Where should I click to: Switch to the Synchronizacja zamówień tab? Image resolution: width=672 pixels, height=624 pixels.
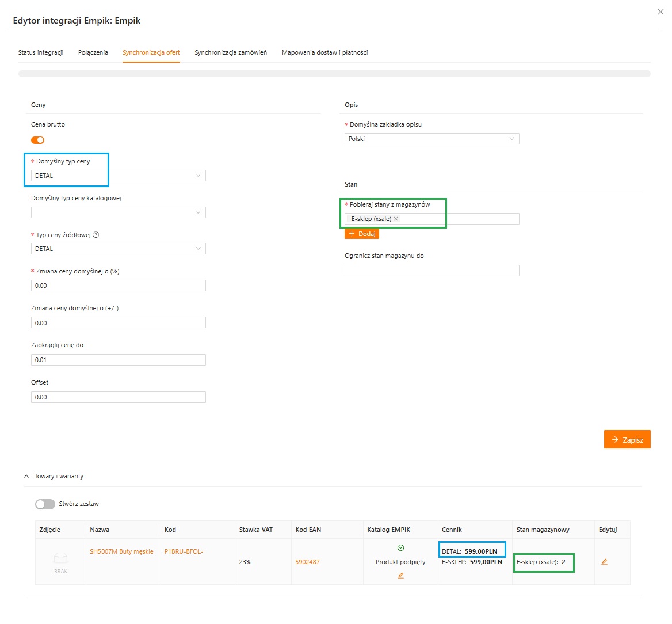231,52
